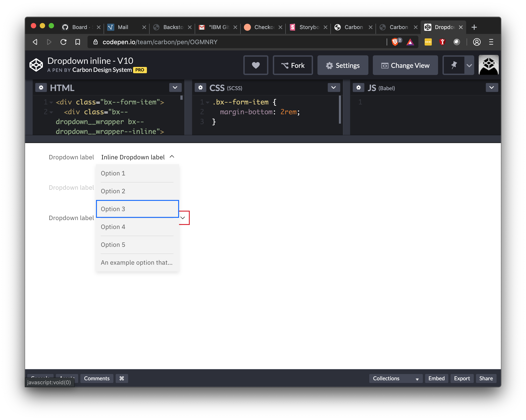Open the CSS panel settings gear
526x420 pixels.
[x=200, y=87]
